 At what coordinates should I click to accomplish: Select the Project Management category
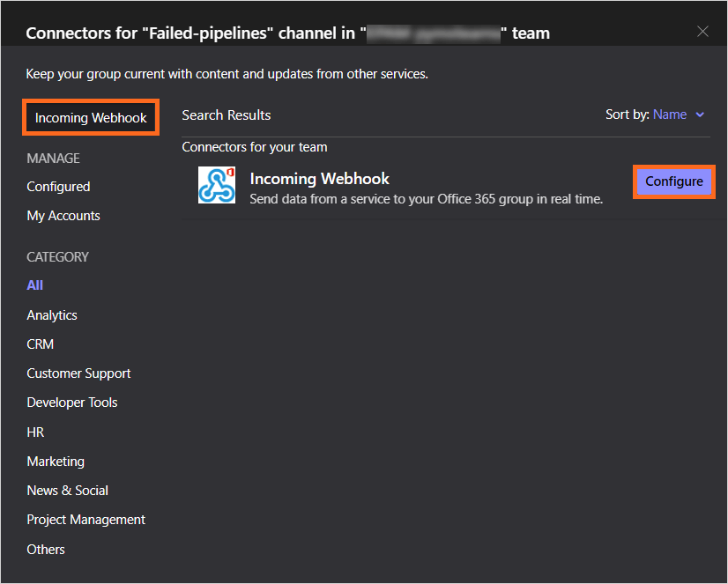(x=86, y=520)
